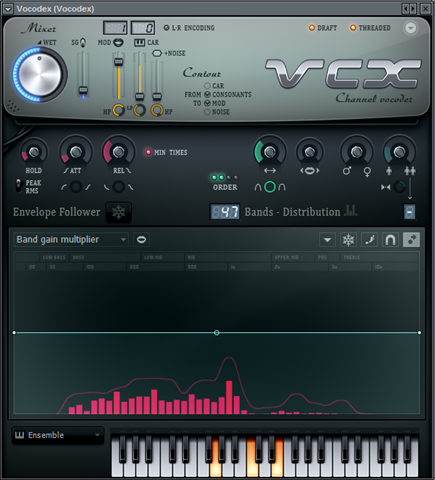Viewport: 435px width, 480px height.
Task: Click the highlighted step-editing icon at the toolbar's right
Action: point(411,240)
